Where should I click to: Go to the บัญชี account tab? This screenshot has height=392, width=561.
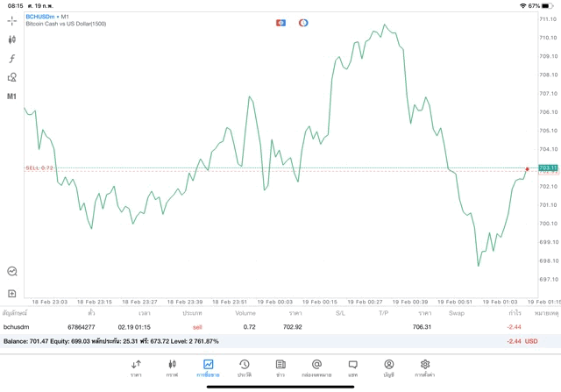[x=388, y=367]
